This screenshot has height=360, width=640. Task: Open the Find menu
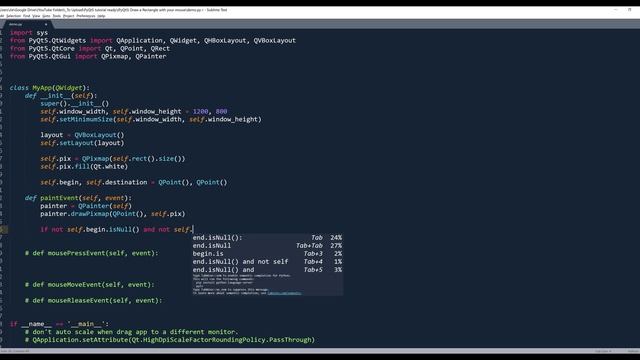coord(27,16)
